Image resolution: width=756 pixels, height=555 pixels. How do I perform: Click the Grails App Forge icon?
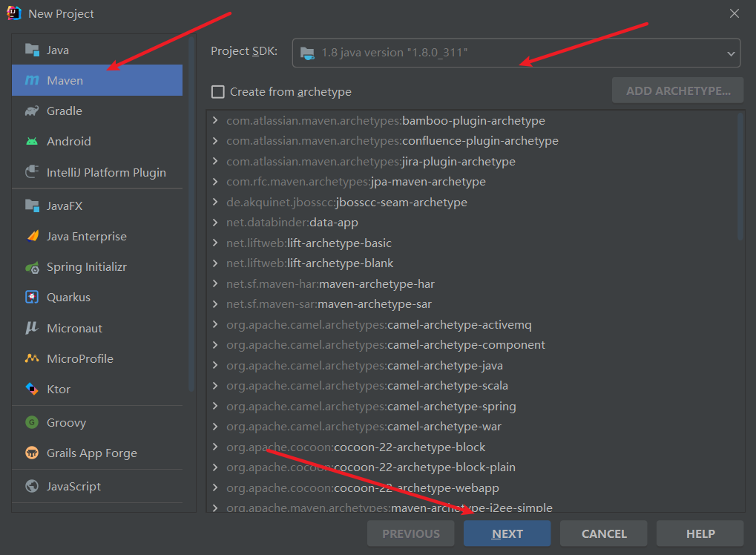(x=32, y=453)
